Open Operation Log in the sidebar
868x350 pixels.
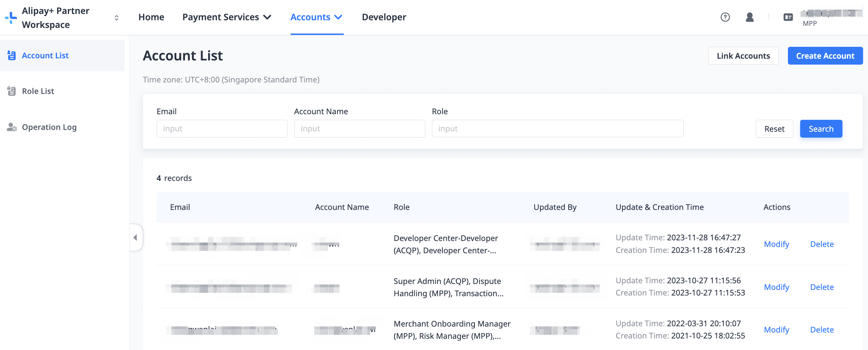[49, 127]
